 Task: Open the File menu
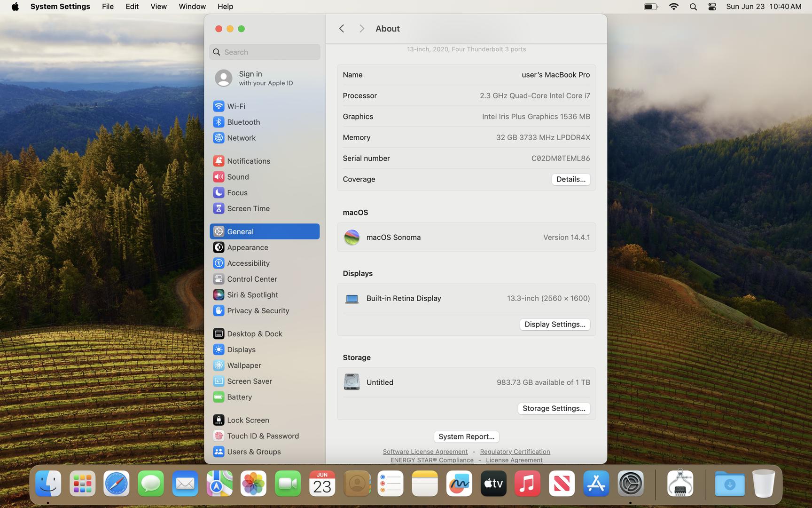[x=108, y=7]
